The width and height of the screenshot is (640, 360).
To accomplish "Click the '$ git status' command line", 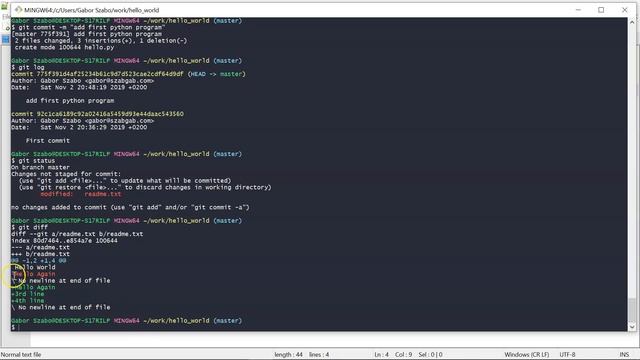I will (x=33, y=161).
